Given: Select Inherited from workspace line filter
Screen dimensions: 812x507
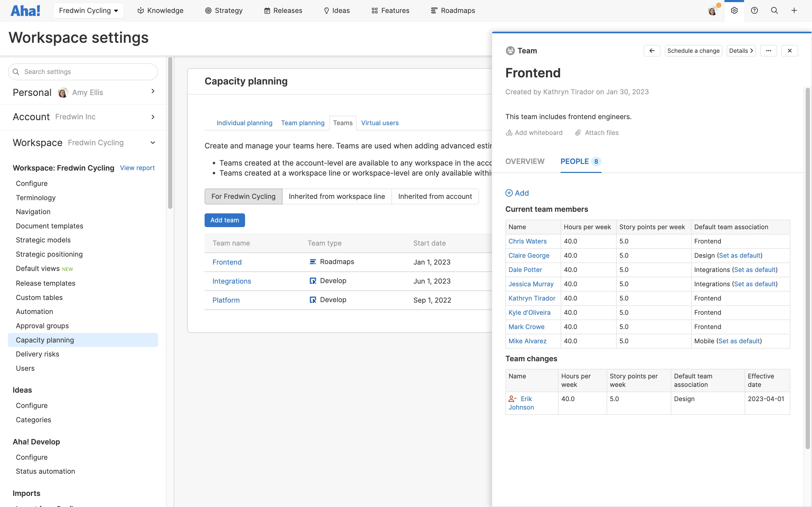Looking at the screenshot, I should click(336, 196).
